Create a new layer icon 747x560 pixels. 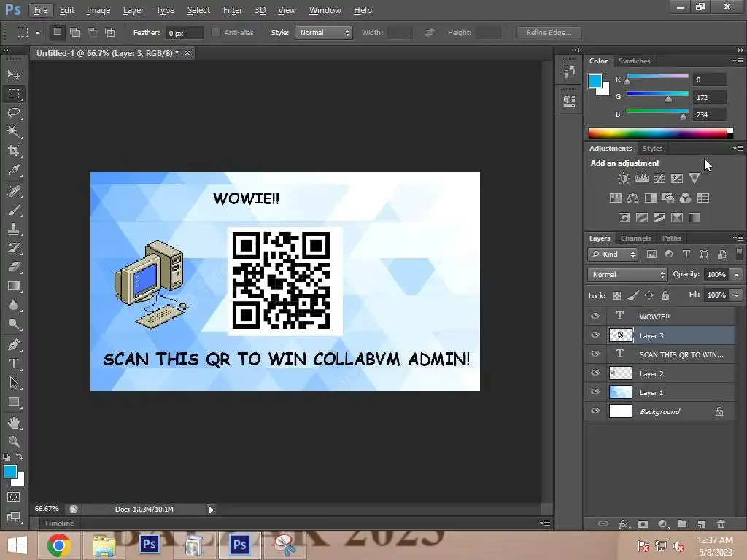tap(701, 524)
